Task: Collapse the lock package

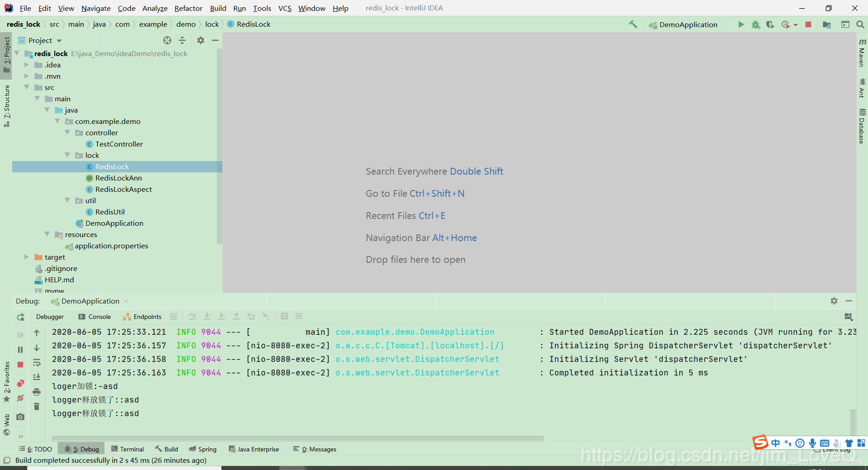Action: pos(67,155)
